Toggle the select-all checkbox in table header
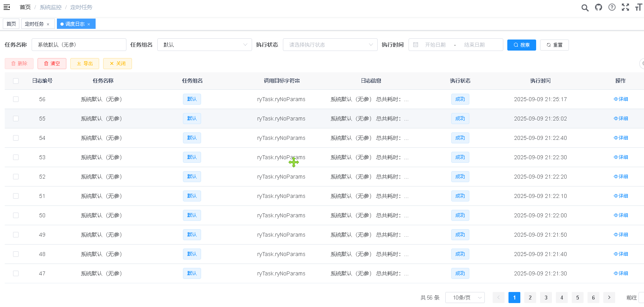Screen dimensions: 644x307 [16, 81]
